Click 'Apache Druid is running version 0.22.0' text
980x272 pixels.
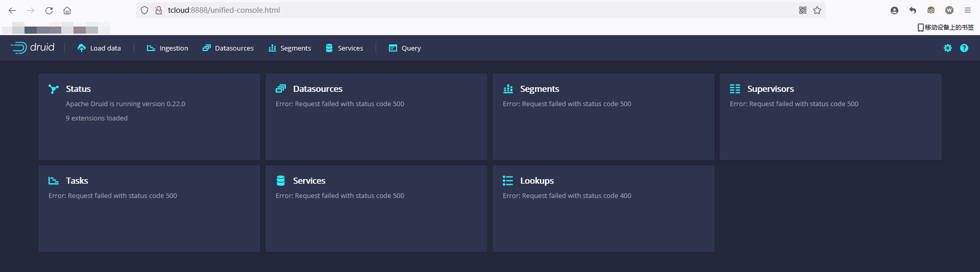pyautogui.click(x=126, y=104)
